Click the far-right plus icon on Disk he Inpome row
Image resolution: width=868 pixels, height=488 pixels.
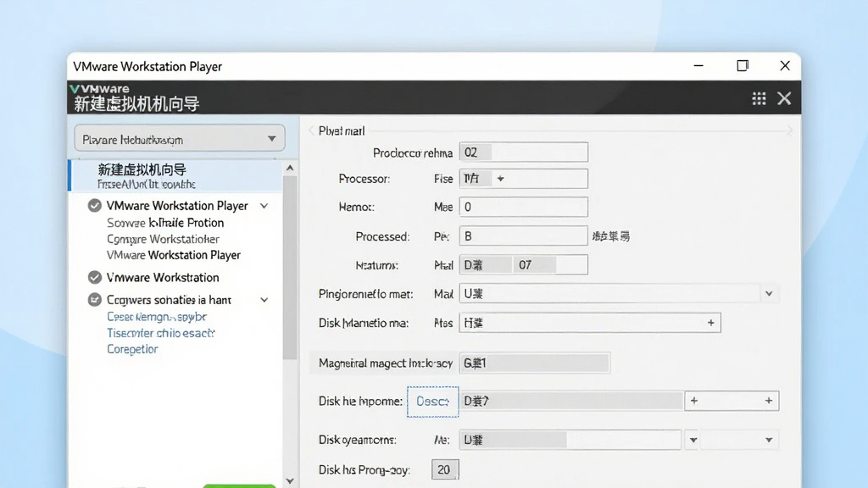point(768,401)
